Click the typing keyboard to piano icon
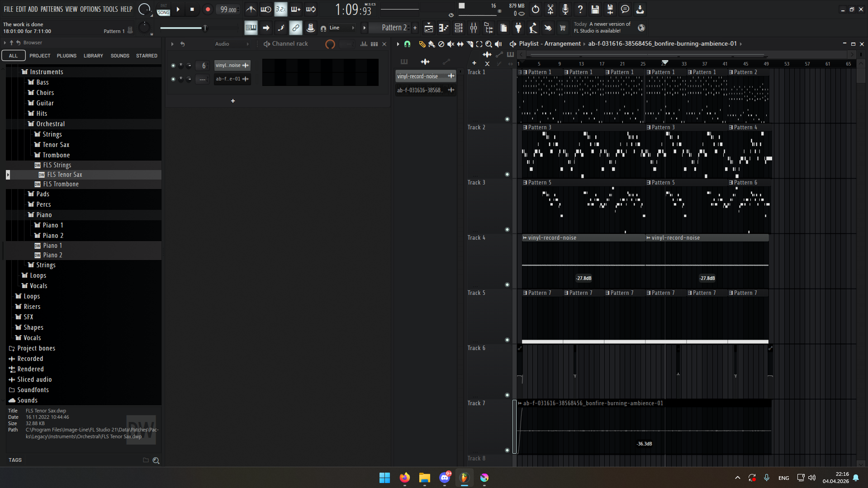Viewport: 868px width, 488px height. pos(251,28)
